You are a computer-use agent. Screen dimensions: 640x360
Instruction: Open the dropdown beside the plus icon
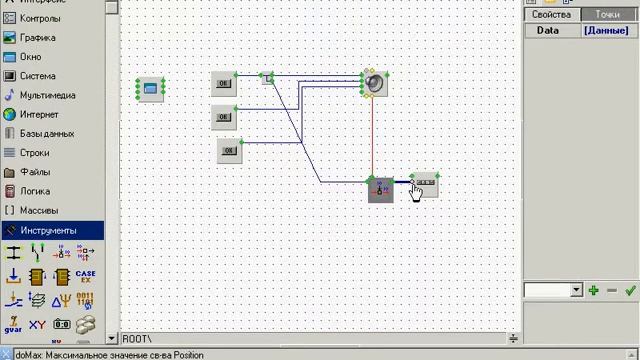pyautogui.click(x=576, y=290)
